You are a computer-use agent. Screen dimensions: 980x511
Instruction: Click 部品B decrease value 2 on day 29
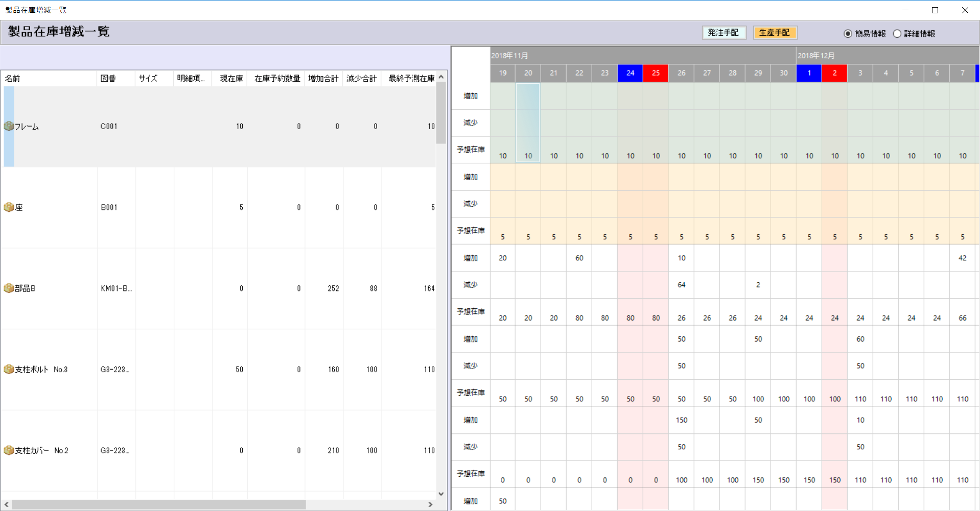click(x=758, y=285)
